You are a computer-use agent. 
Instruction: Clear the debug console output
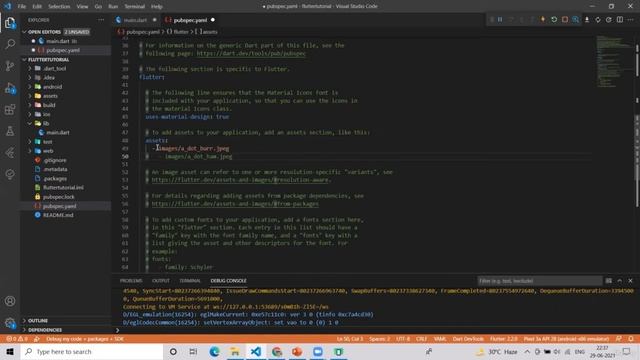pyautogui.click(x=609, y=281)
